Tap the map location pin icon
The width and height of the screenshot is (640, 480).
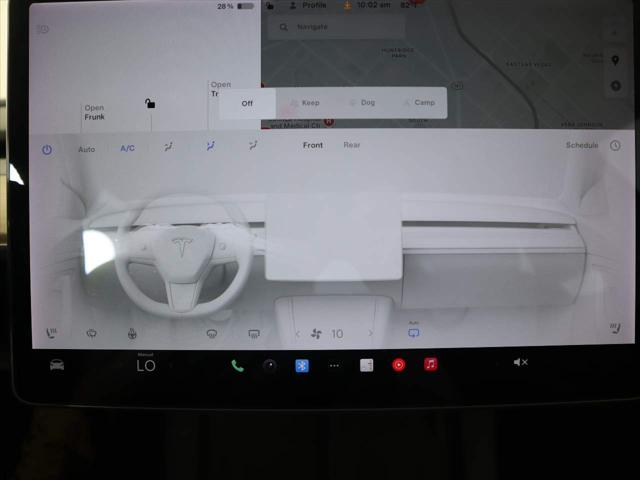pos(616,60)
